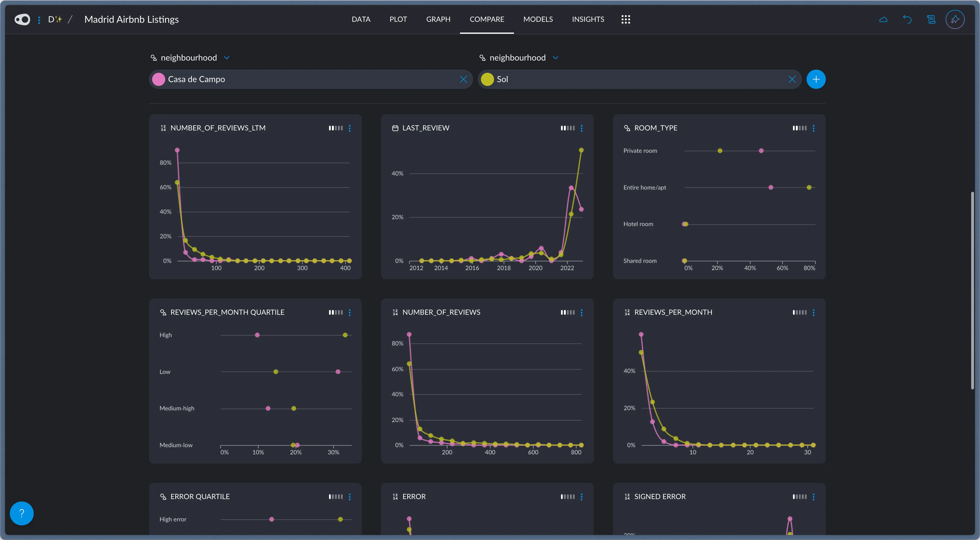Screen dimensions: 980x540
Task: Add another comparison group with plus button
Action: pyautogui.click(x=816, y=79)
